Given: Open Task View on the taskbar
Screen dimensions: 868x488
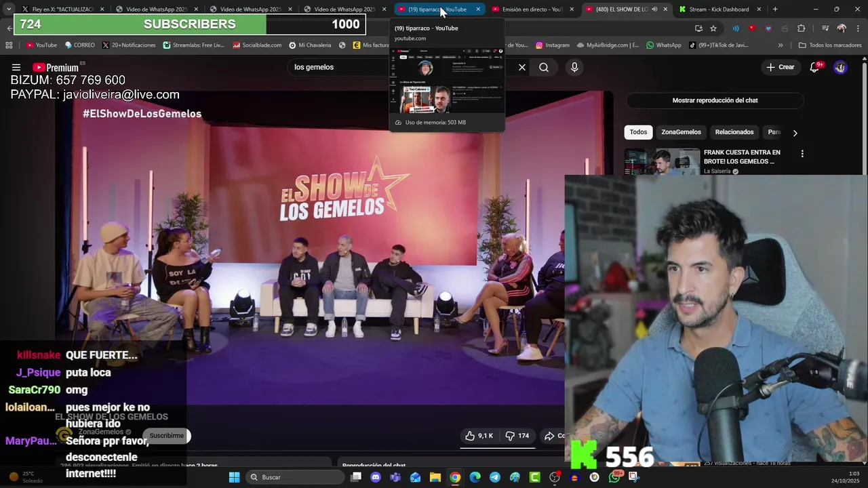Looking at the screenshot, I should pyautogui.click(x=356, y=477).
